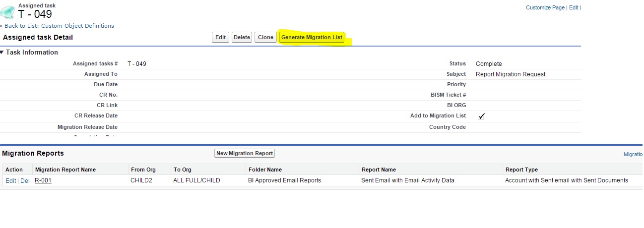Open the Customize Page link
This screenshot has width=644, height=228.
(x=545, y=7)
